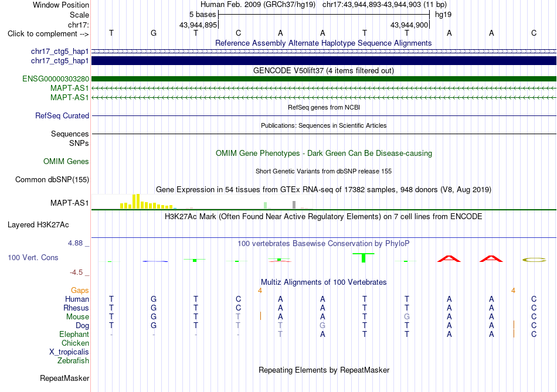The width and height of the screenshot is (557, 392).
Task: Click the Human row label in Multiz
Action: click(77, 299)
